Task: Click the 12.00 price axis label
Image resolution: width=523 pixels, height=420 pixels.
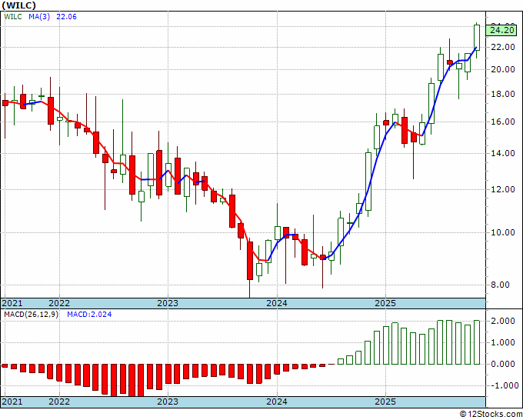Action: [503, 189]
